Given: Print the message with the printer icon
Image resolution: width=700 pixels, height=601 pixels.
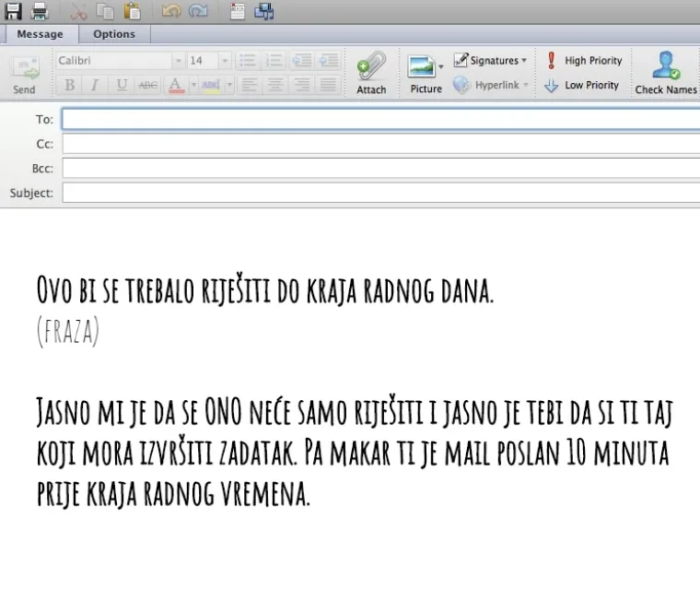Looking at the screenshot, I should pyautogui.click(x=40, y=11).
